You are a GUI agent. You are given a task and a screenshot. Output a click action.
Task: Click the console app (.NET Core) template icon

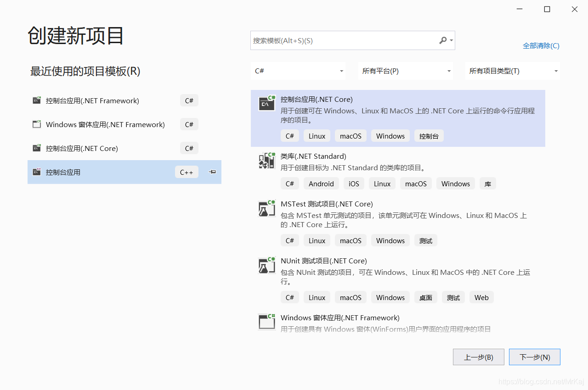pyautogui.click(x=266, y=103)
